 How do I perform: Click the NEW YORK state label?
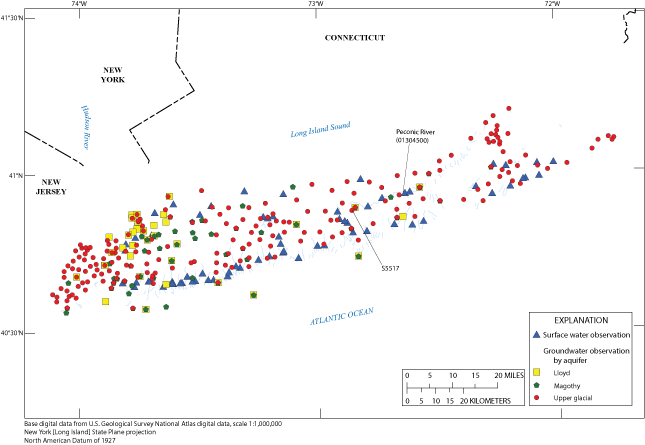pos(112,74)
